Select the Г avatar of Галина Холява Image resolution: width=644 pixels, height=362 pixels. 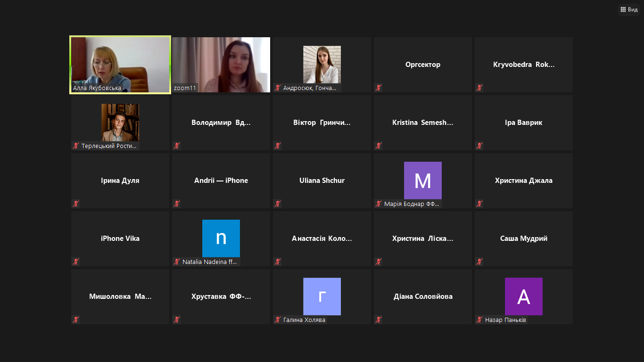322,296
